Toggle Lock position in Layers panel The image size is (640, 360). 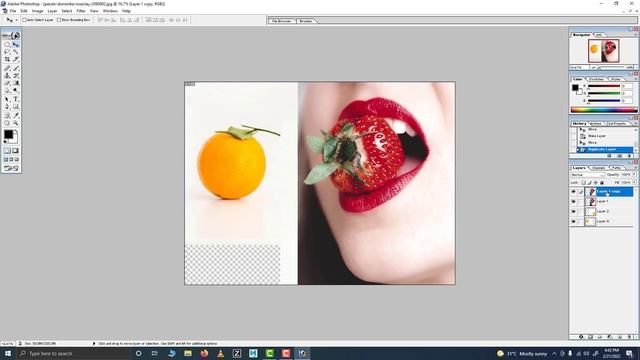596,182
